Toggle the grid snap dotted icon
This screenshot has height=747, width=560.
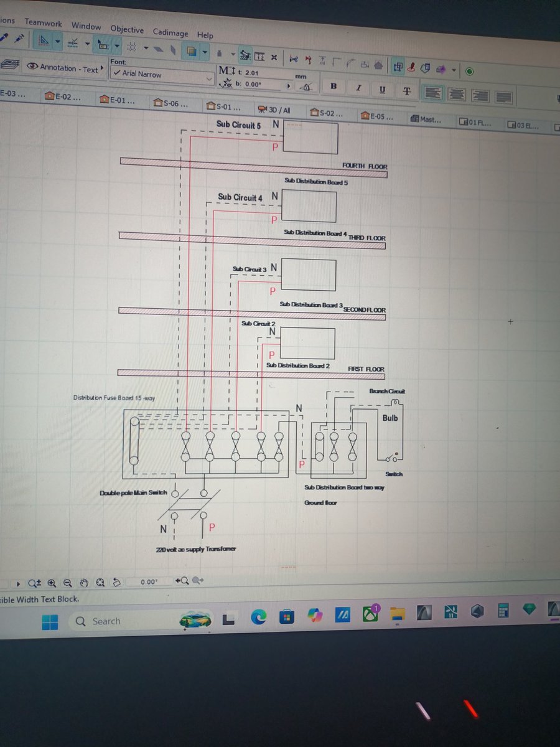(132, 47)
